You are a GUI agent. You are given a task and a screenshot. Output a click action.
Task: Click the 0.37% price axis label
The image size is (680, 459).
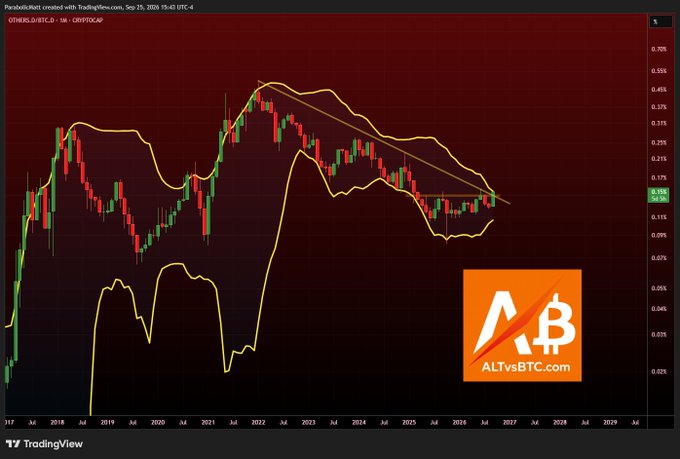pyautogui.click(x=659, y=107)
